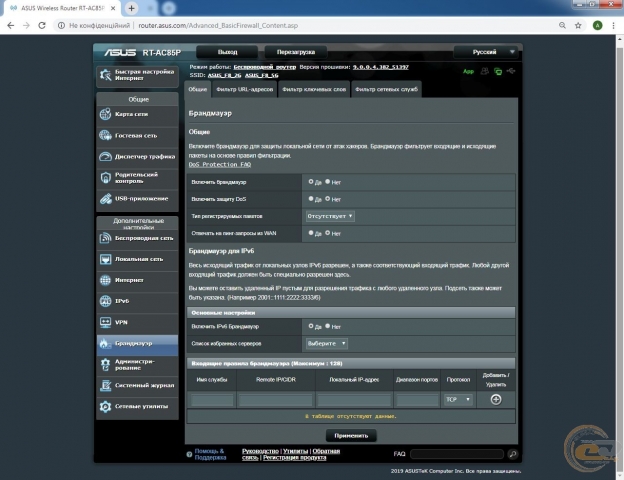624x480 pixels.
Task: Select Да for Включить IPv6 Брандмауэр
Action: (x=311, y=326)
